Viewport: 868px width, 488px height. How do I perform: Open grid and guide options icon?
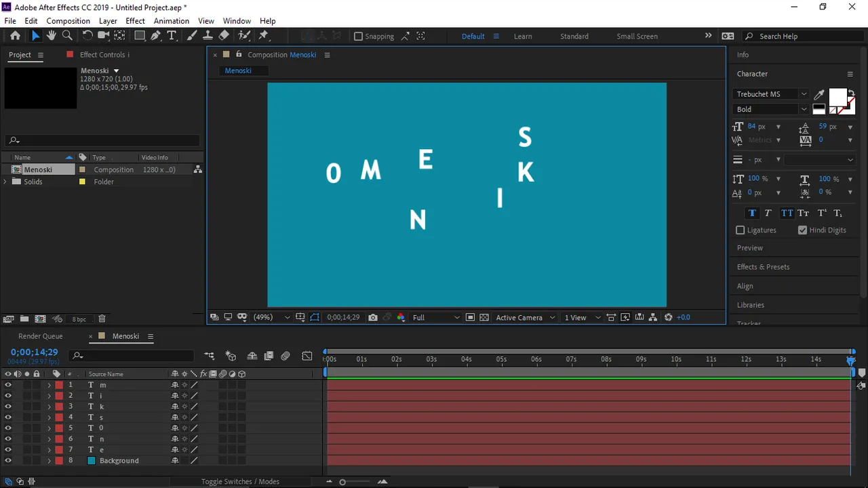tap(300, 317)
